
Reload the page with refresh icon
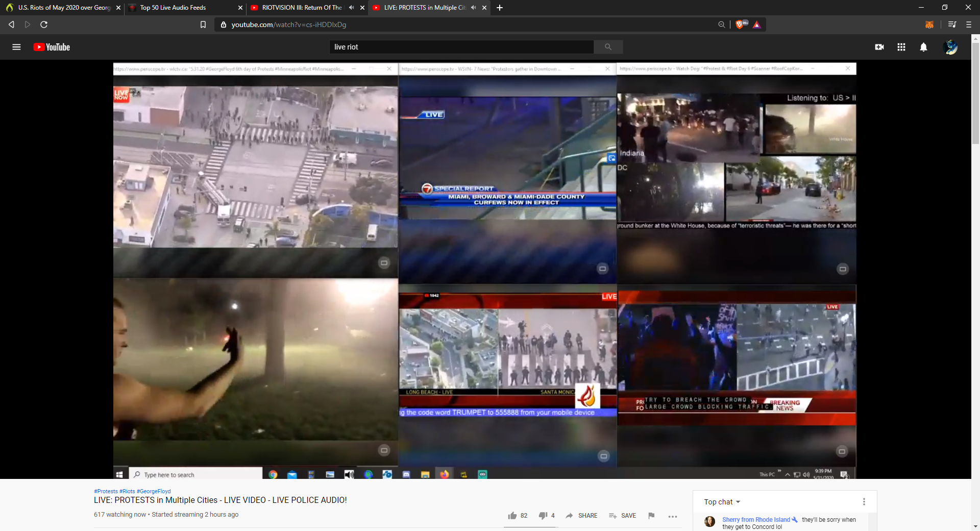[x=44, y=25]
